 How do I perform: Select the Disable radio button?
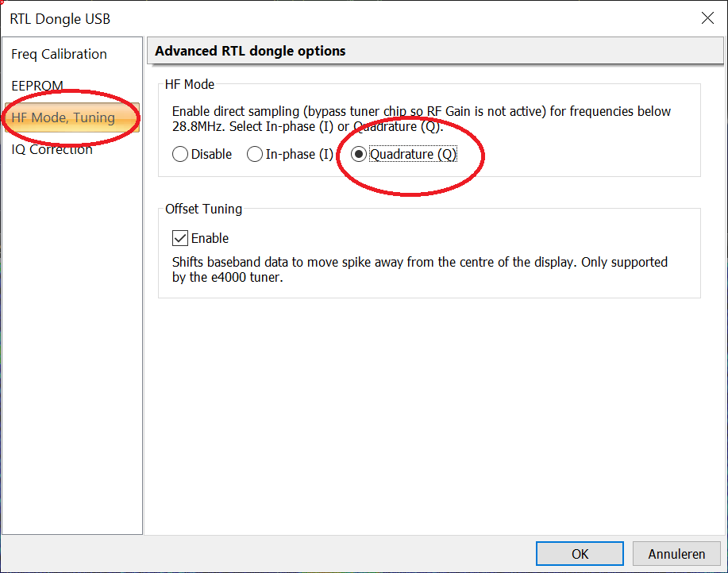coord(180,154)
